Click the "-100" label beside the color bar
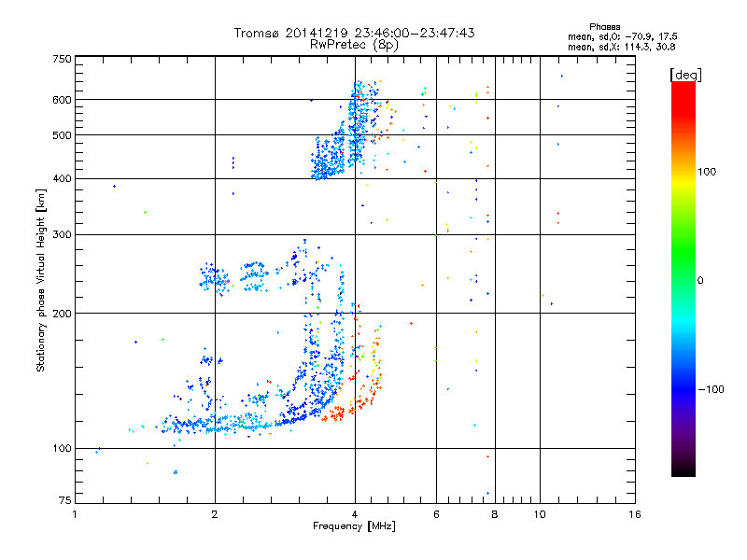Image resolution: width=747 pixels, height=560 pixels. pos(711,389)
